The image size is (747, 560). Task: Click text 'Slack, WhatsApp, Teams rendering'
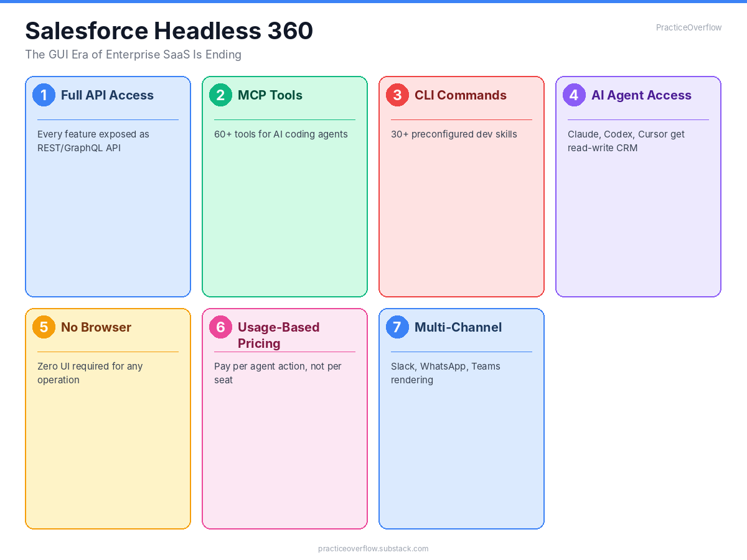(446, 373)
